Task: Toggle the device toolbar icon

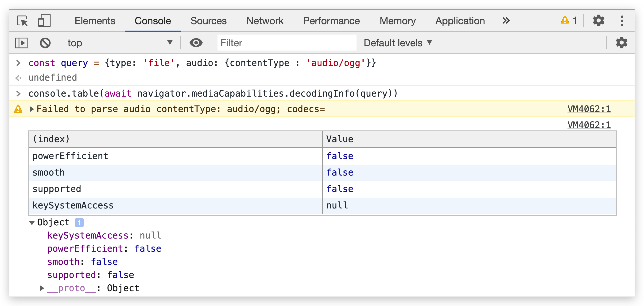Action: (x=44, y=21)
